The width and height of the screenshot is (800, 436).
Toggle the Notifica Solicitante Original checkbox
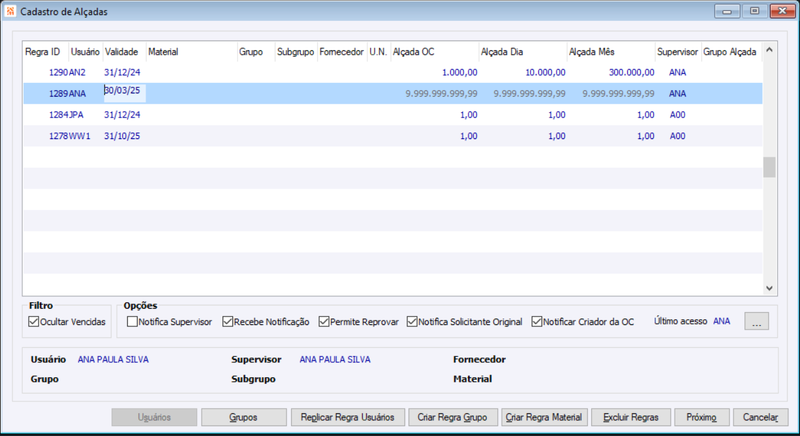click(412, 322)
